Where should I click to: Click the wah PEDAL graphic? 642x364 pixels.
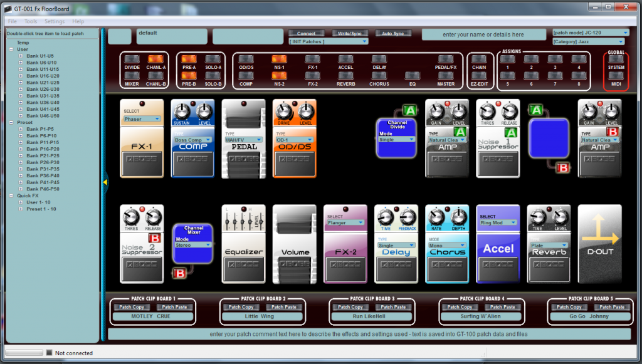[x=243, y=138]
